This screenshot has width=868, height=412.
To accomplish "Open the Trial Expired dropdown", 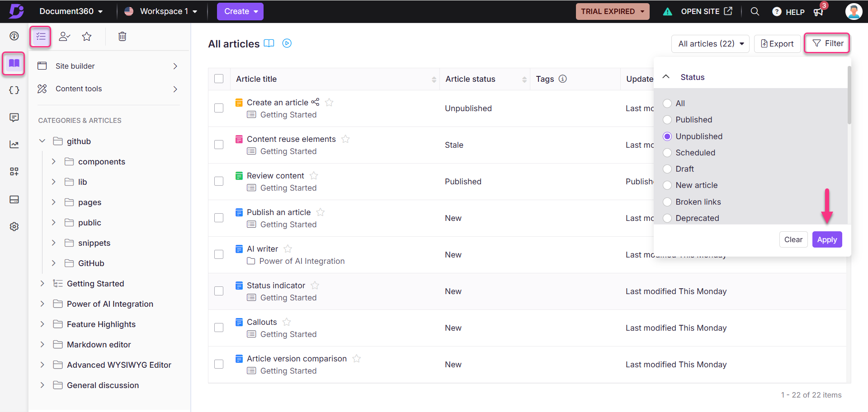I will (x=613, y=11).
